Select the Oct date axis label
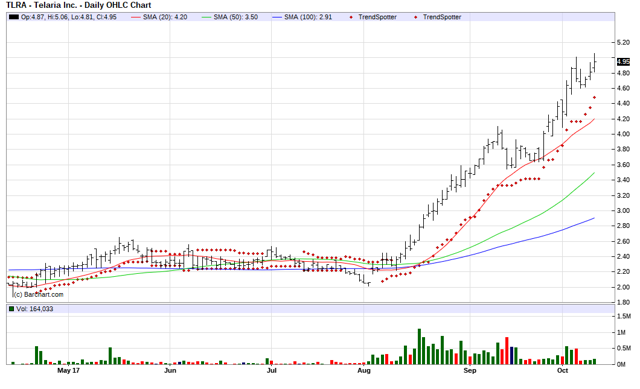The image size is (640, 389). pyautogui.click(x=562, y=370)
